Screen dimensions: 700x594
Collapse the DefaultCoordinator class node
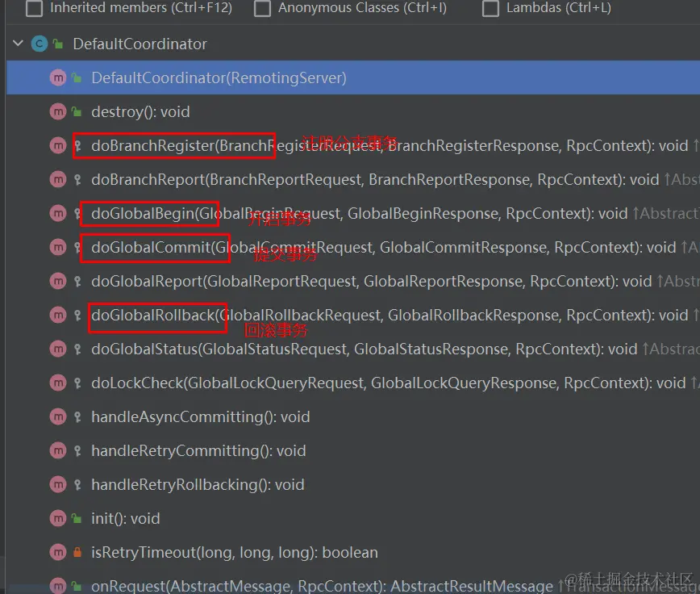coord(18,44)
